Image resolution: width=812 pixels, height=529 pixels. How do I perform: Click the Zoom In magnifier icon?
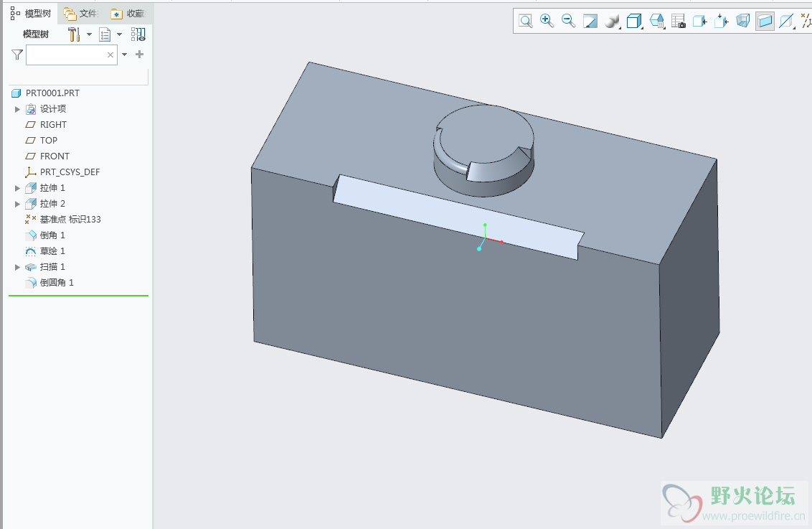547,21
